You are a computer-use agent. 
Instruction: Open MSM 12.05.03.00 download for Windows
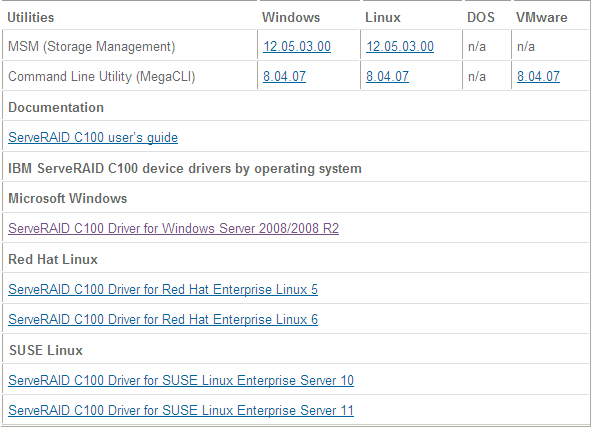[x=297, y=47]
